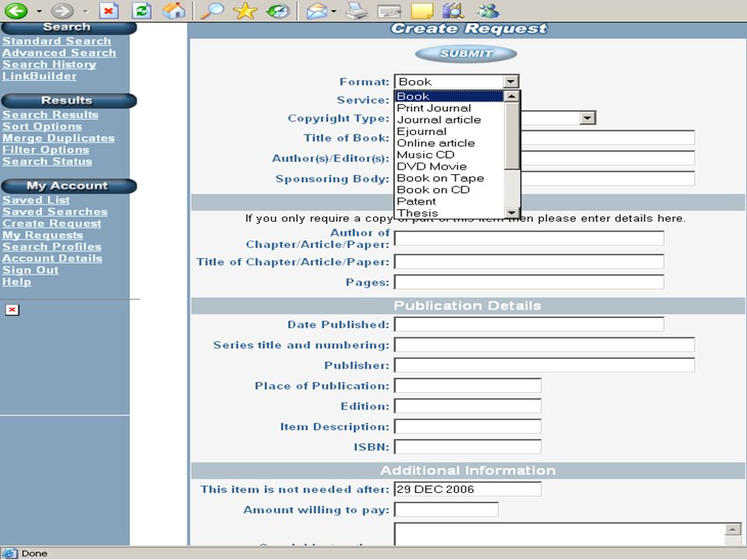This screenshot has width=747, height=560.
Task: Open the Copyright Type dropdown arrow
Action: tap(587, 117)
